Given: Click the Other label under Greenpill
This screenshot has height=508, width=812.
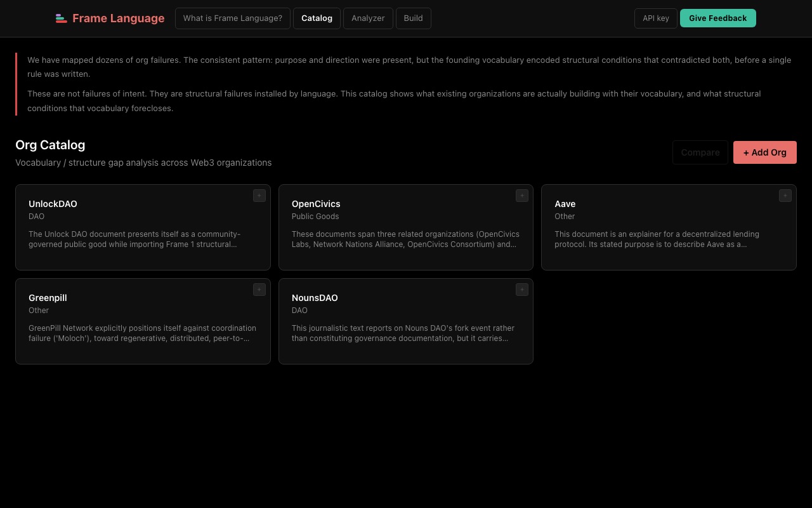Looking at the screenshot, I should click(39, 311).
